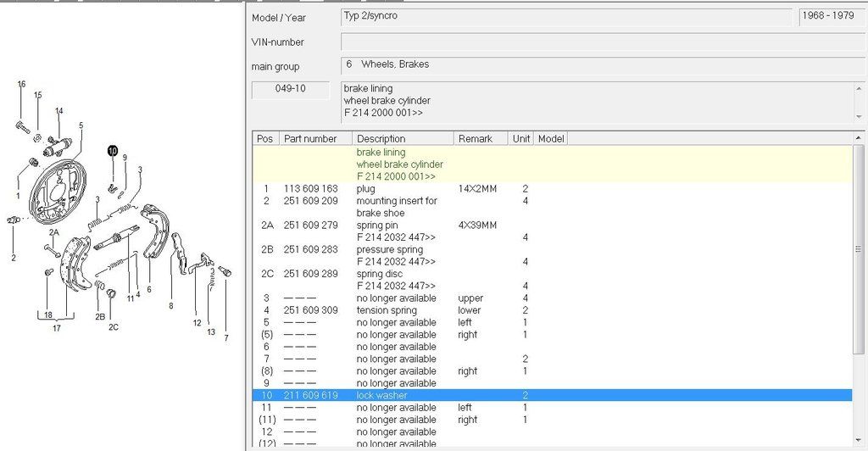Select the mounting insert for brake shoe row

[x=552, y=207]
